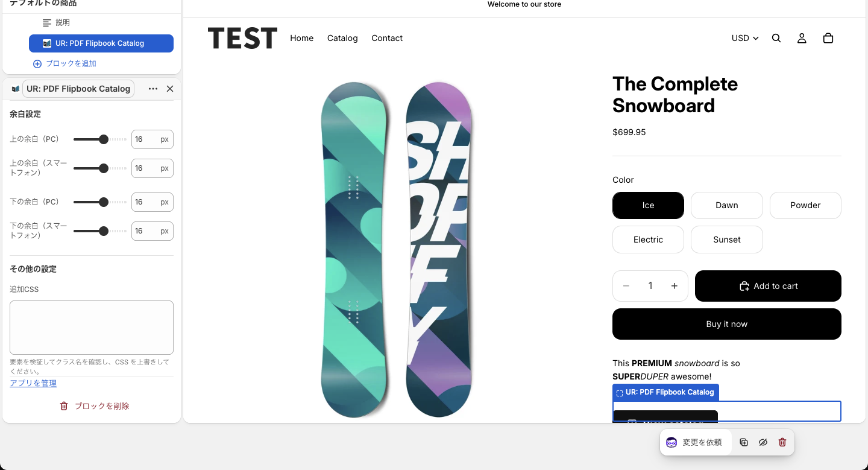Image resolution: width=868 pixels, height=470 pixels.
Task: Decrease quantity with the minus button
Action: point(626,286)
